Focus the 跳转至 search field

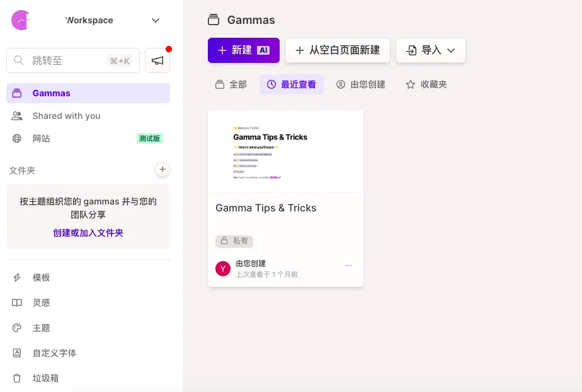(73, 60)
